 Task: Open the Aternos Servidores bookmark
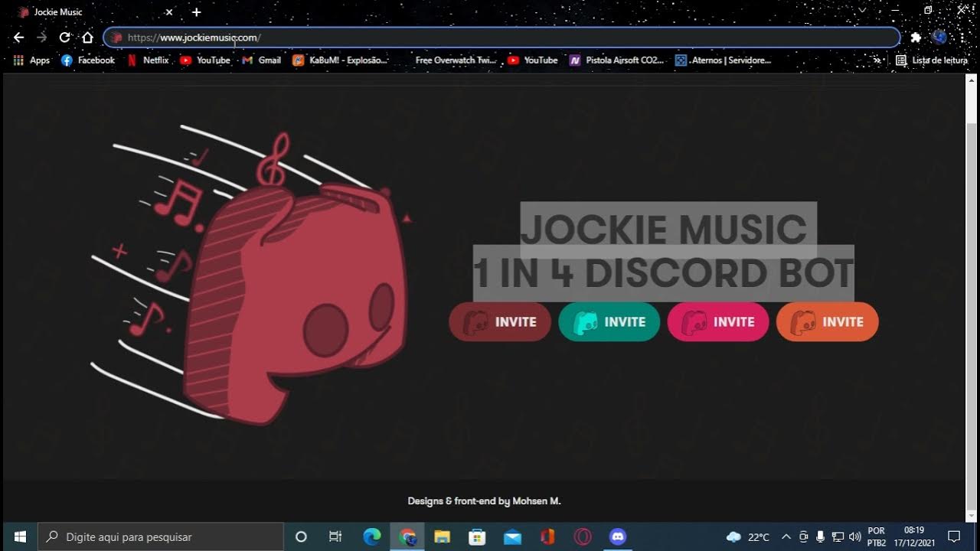coord(724,60)
